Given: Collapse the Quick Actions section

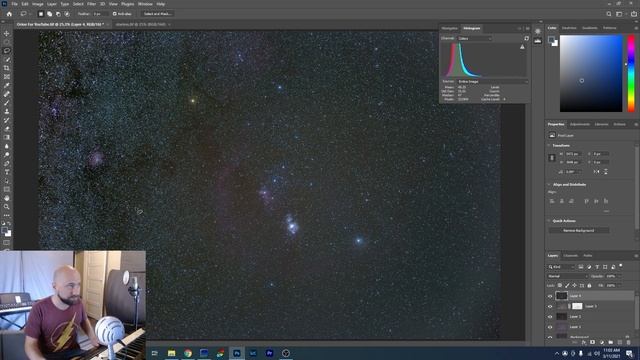Looking at the screenshot, I should tap(549, 221).
